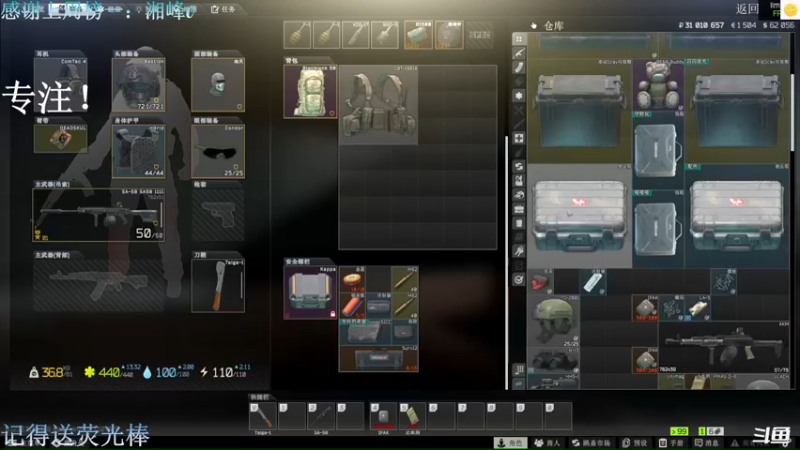Select the medical cross filter icon in stash sidebar
Image resolution: width=800 pixels, height=450 pixels.
coord(519,138)
